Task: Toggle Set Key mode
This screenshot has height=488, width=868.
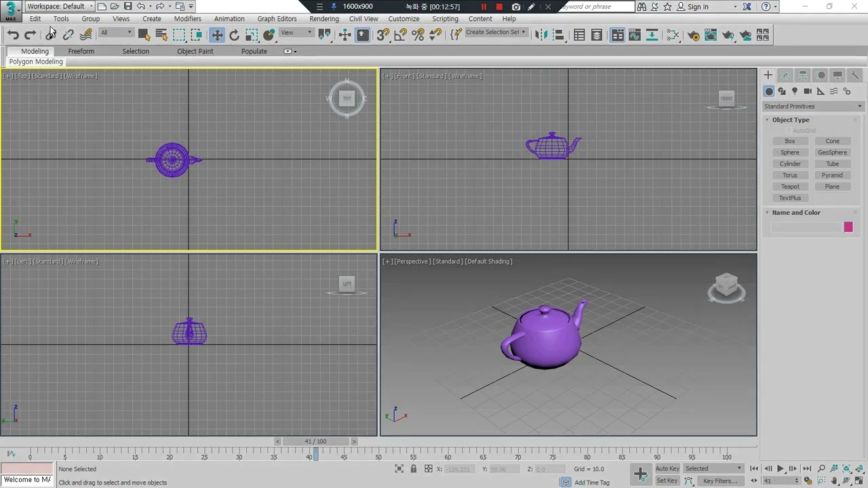Action: click(x=667, y=481)
